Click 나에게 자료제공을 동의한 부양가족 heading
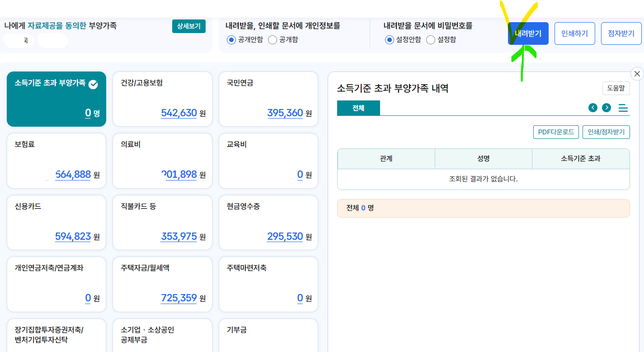The width and height of the screenshot is (644, 352). point(61,26)
